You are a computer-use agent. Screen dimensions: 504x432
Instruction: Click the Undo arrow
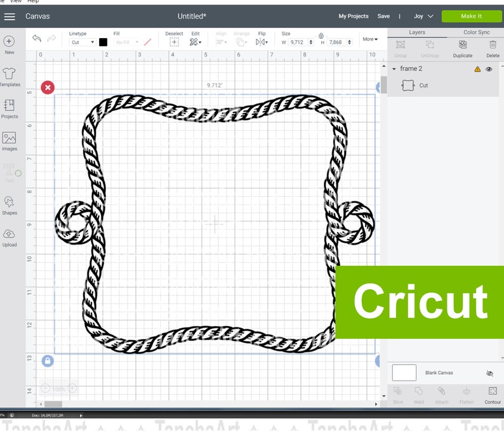click(37, 39)
